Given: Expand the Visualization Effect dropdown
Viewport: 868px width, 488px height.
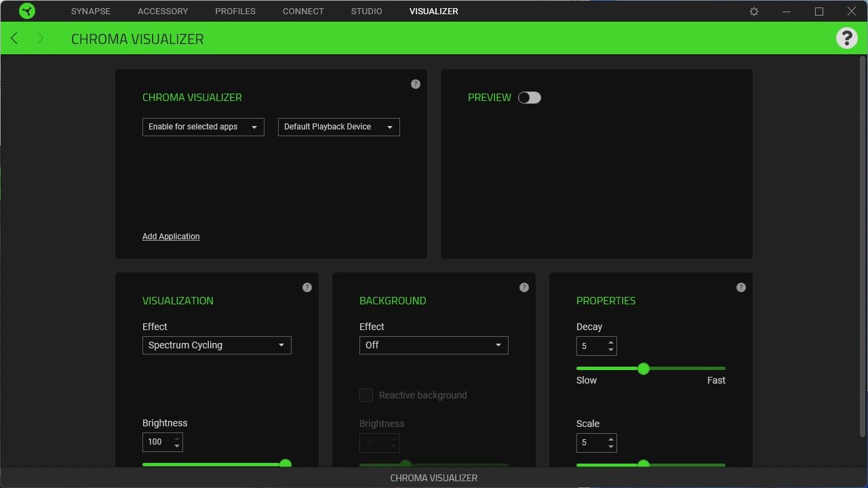Looking at the screenshot, I should [217, 345].
